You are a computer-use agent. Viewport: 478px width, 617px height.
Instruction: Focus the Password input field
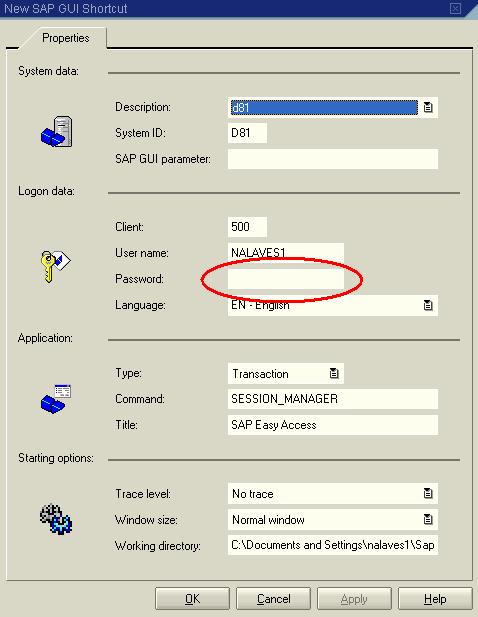[286, 279]
